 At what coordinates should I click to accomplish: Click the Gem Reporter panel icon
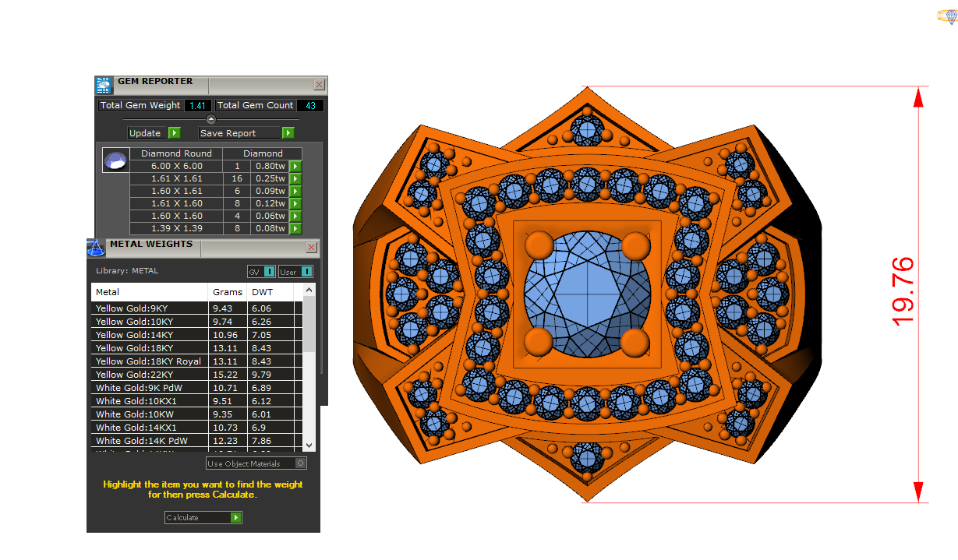[x=103, y=85]
